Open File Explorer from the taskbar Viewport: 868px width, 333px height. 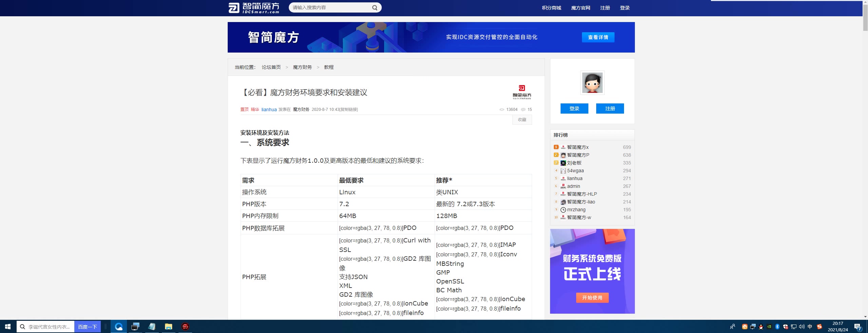pos(168,327)
